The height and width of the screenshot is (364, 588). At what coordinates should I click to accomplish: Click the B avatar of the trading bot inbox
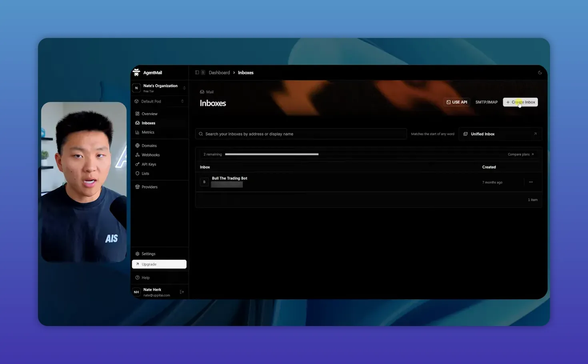[x=204, y=182]
